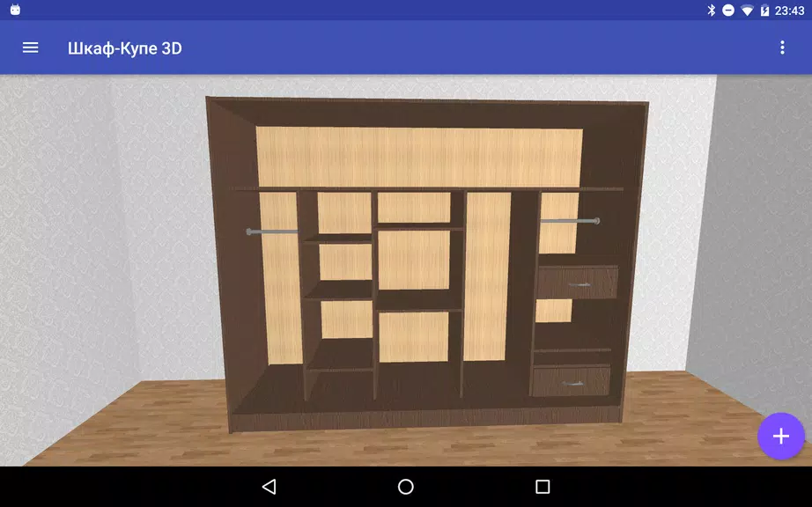The image size is (812, 507).
Task: Select the upper drawer in right section
Action: [578, 283]
